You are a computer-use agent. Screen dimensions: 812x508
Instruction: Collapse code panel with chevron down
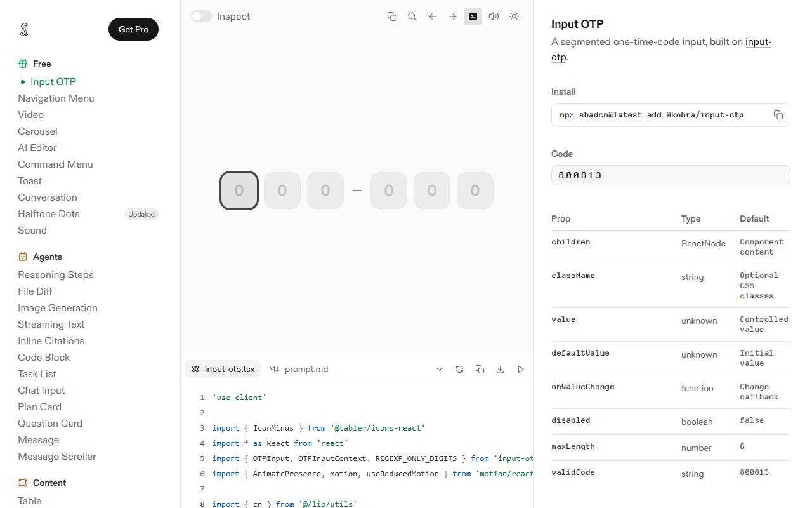[439, 369]
